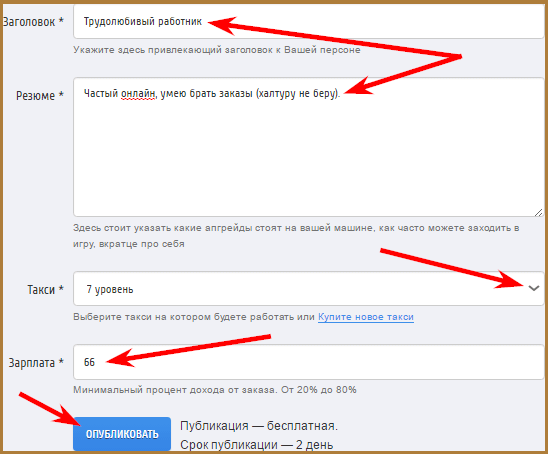The image size is (548, 454).
Task: Click the Такси field label
Action: tap(45, 289)
